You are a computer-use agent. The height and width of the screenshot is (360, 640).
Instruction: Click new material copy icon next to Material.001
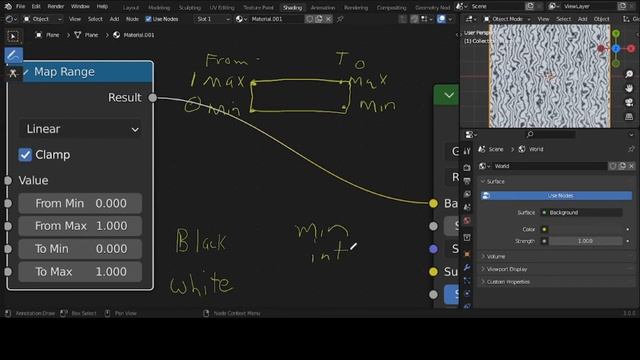point(319,19)
